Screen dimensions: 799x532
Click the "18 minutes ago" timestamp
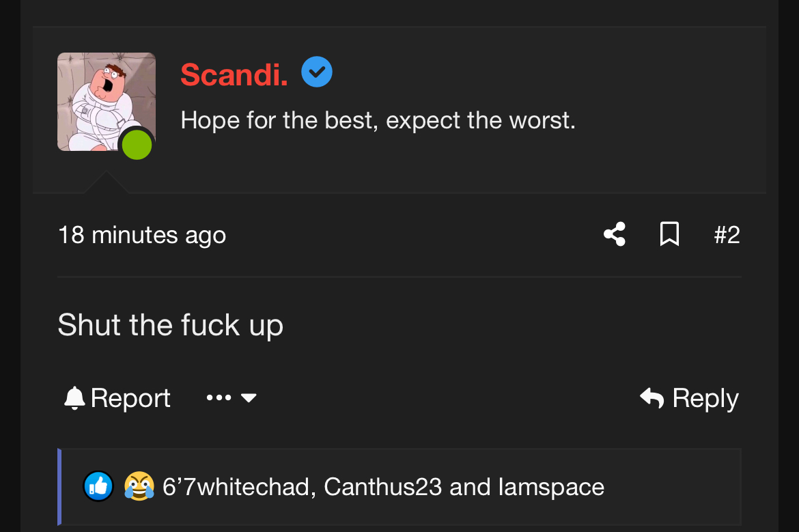[142, 236]
